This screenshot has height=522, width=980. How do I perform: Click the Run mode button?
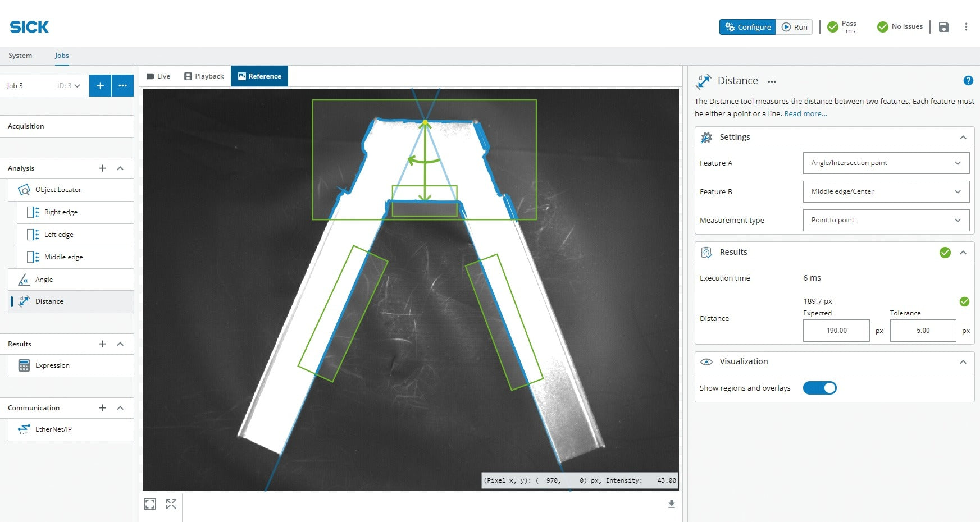pos(794,27)
